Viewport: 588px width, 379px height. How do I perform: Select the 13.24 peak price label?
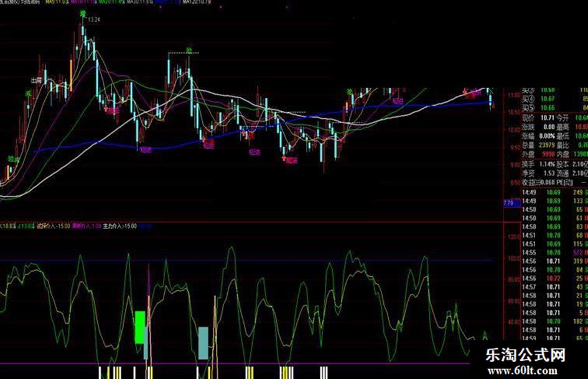point(94,19)
